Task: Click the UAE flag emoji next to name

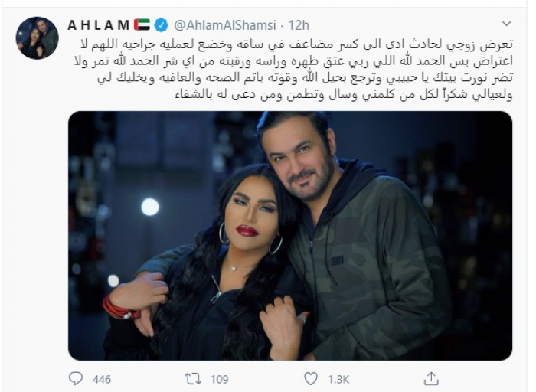Action: [x=142, y=25]
